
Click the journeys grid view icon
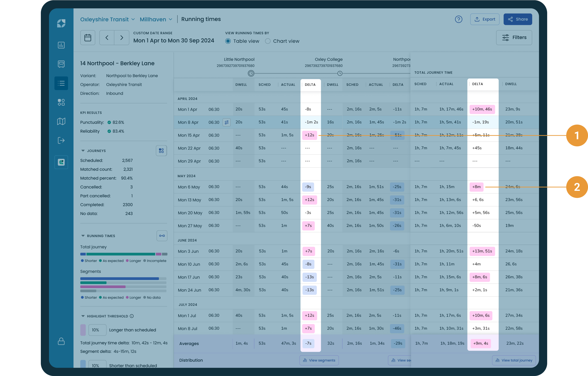(x=161, y=151)
